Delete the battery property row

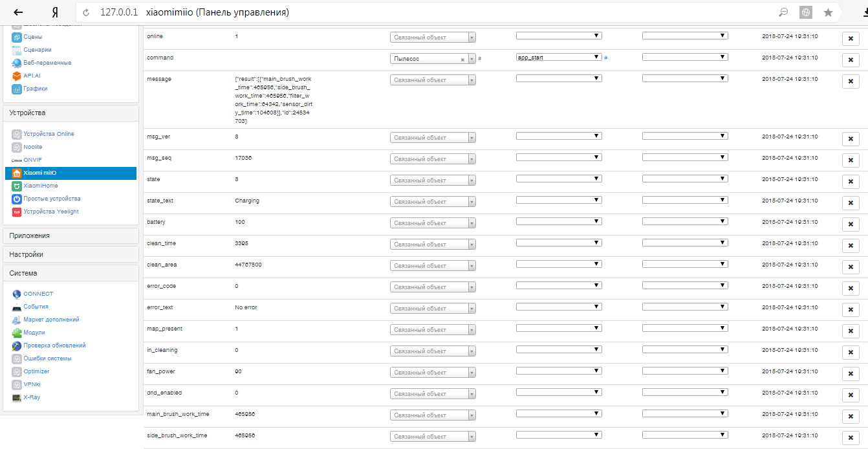point(851,224)
